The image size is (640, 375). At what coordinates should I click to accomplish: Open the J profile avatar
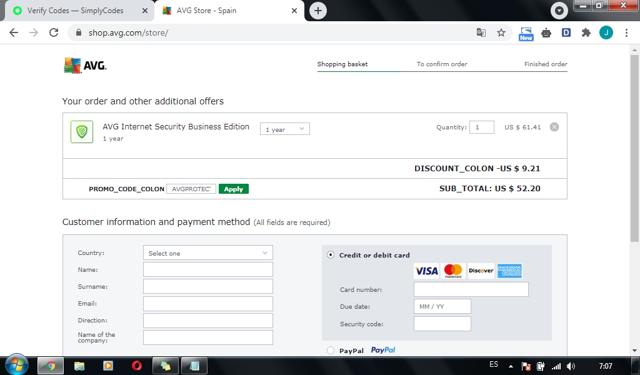tap(606, 33)
